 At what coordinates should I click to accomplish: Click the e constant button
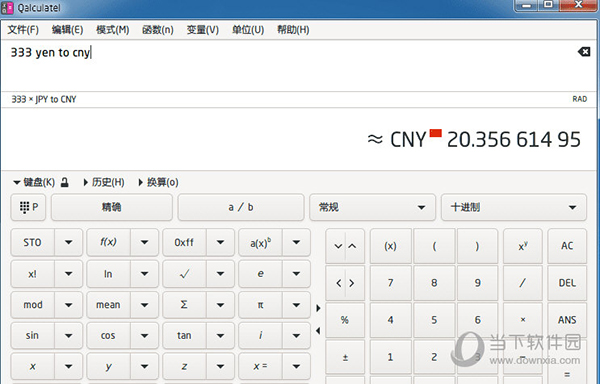[x=260, y=274]
